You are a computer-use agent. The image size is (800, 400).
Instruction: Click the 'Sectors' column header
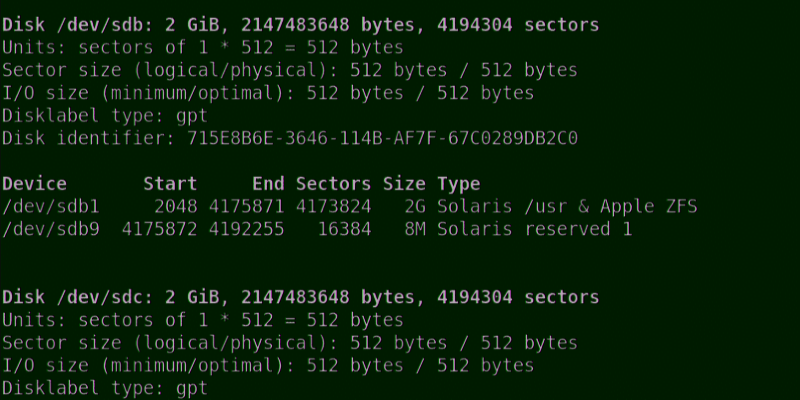334,184
